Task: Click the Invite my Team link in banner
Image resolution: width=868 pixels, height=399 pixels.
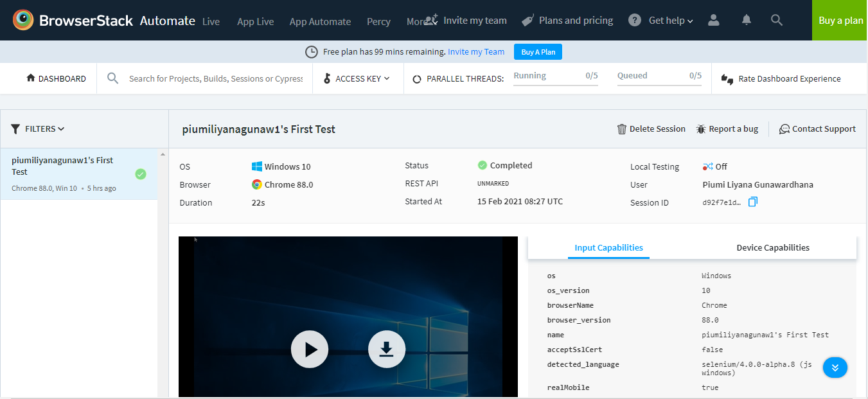Action: click(476, 52)
